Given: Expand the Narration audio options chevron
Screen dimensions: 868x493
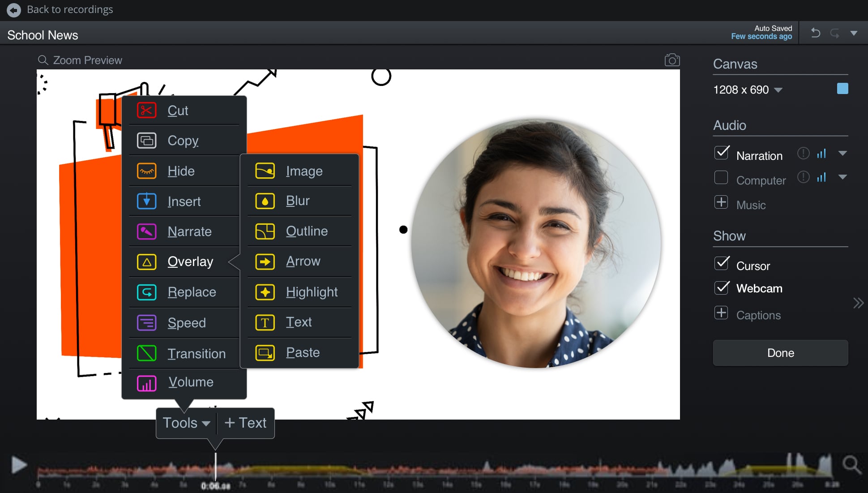Looking at the screenshot, I should pyautogui.click(x=843, y=153).
